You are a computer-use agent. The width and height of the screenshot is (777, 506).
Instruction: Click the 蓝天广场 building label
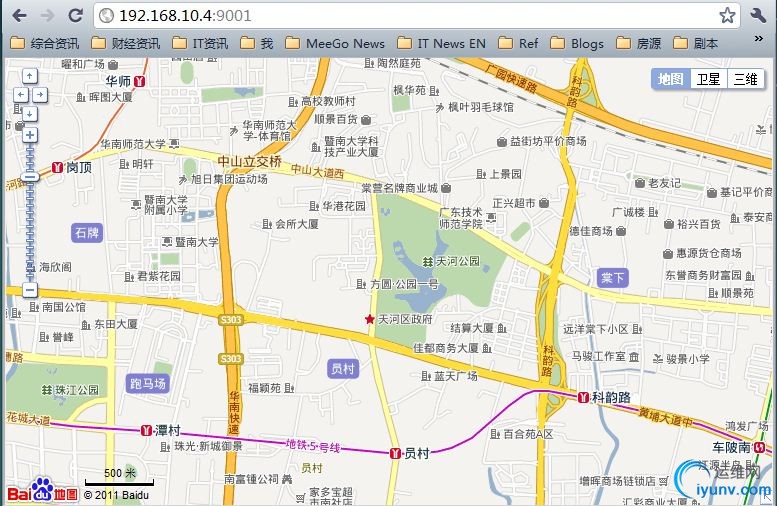click(449, 376)
